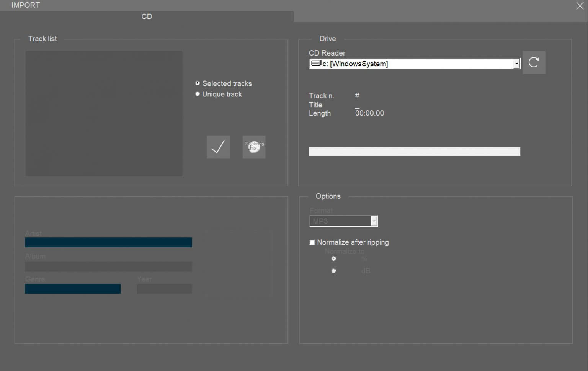The height and width of the screenshot is (371, 588).
Task: Expand the CD Reader drive selector arrow
Action: click(516, 63)
